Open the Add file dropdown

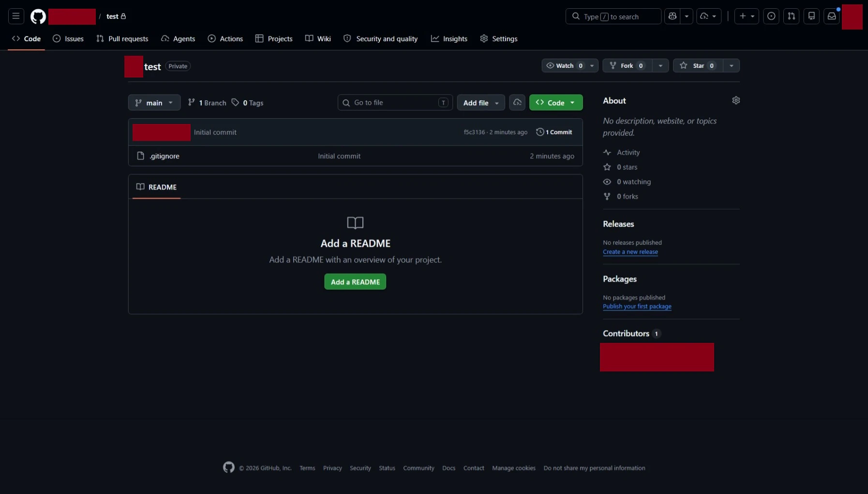tap(481, 103)
